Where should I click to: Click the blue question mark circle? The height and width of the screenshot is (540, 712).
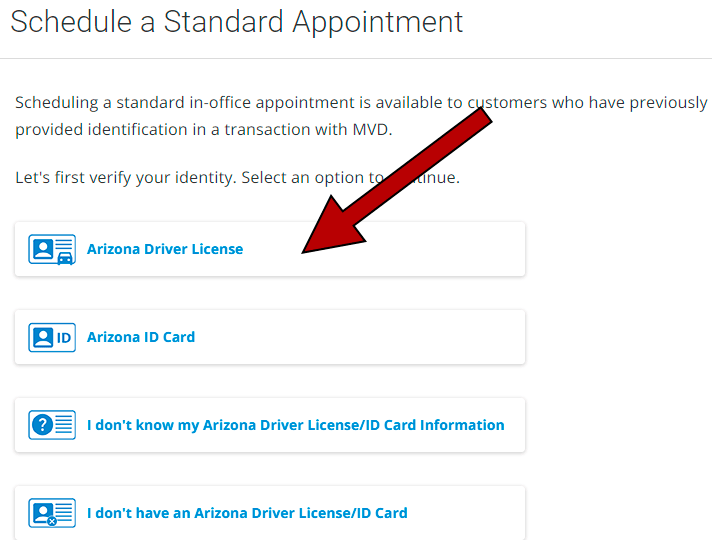42,425
